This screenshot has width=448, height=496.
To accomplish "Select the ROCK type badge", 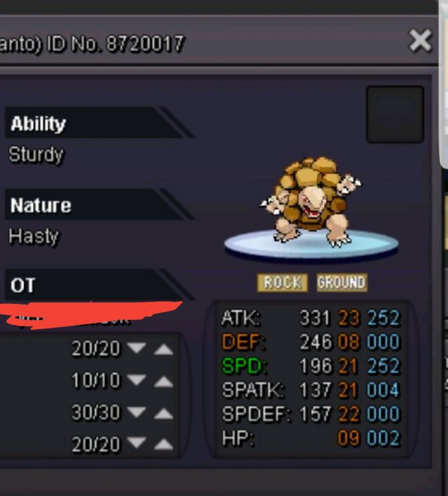I will [282, 282].
